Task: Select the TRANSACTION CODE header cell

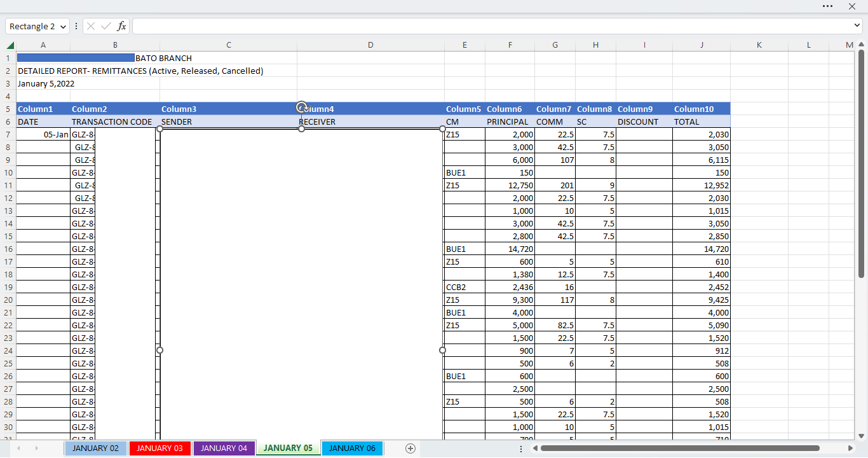Action: point(115,121)
